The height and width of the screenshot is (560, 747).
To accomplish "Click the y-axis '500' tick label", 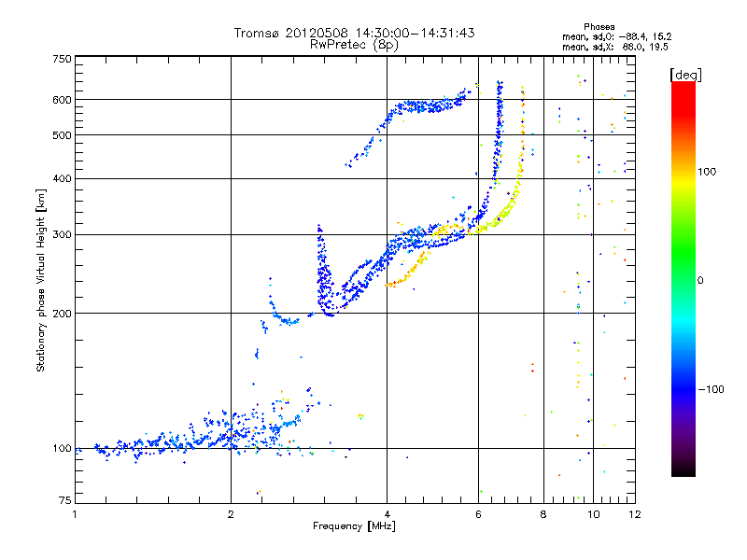I will click(x=62, y=135).
